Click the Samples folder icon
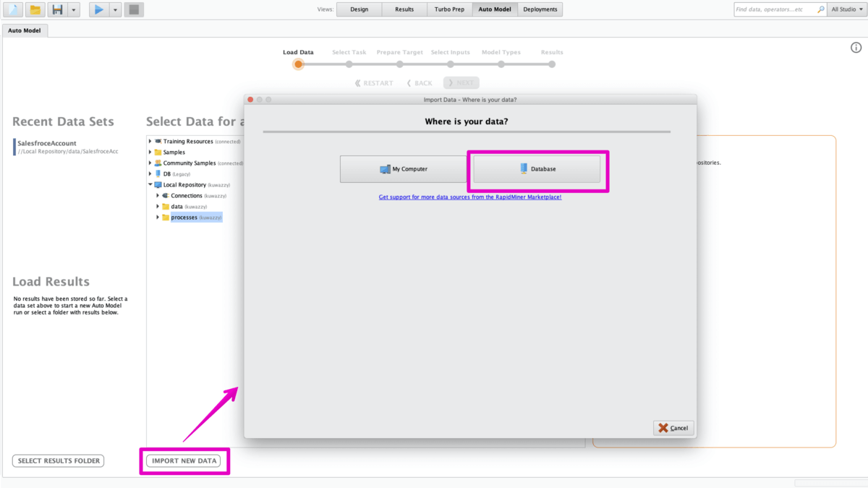Screen dimensions: 868x488 click(158, 152)
